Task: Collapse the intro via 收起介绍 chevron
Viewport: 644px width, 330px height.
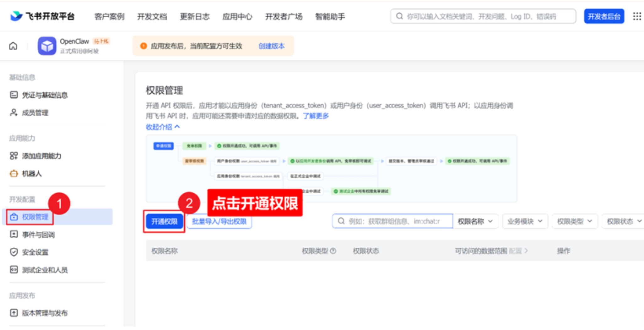Action: coord(178,127)
